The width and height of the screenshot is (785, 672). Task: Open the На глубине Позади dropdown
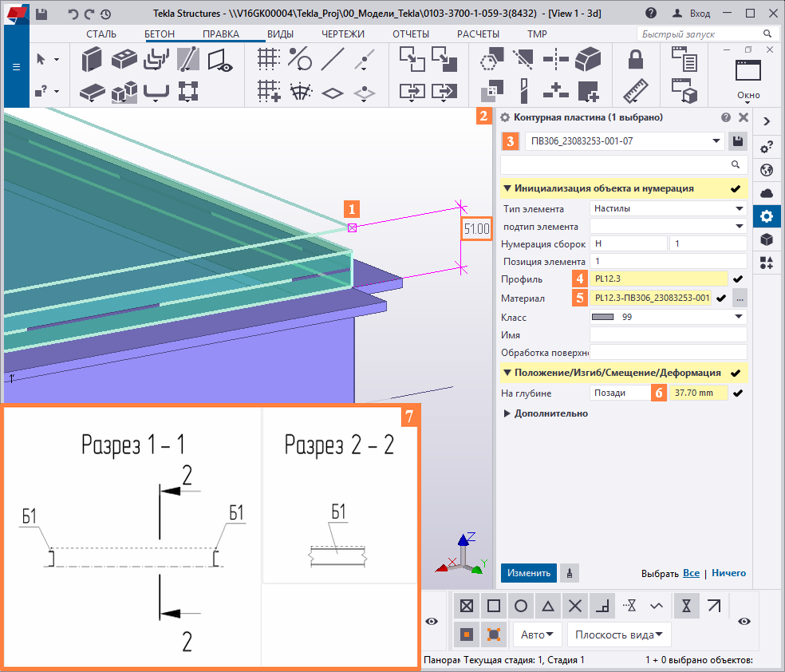621,393
